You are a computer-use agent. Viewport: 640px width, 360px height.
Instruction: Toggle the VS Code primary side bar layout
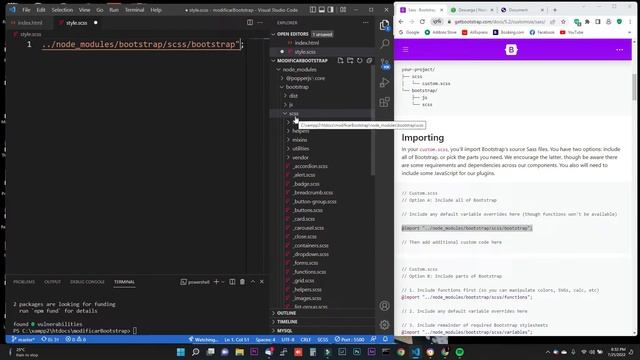click(313, 9)
